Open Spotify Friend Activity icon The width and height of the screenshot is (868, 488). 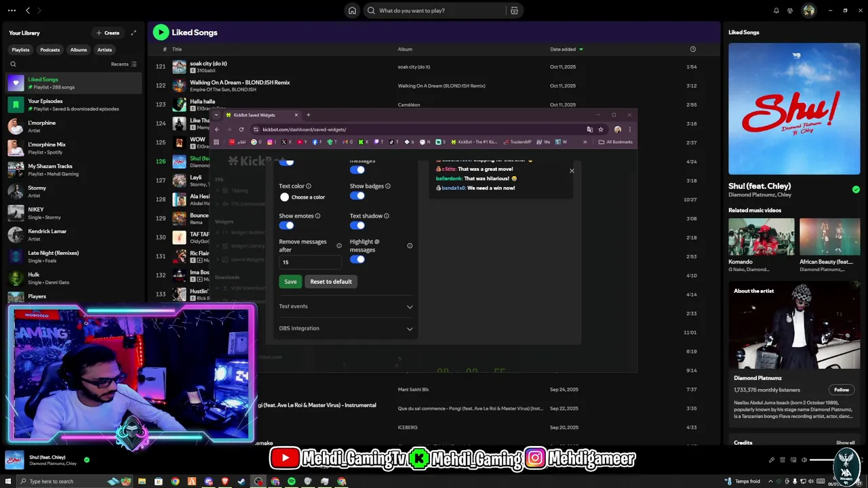pyautogui.click(x=790, y=10)
